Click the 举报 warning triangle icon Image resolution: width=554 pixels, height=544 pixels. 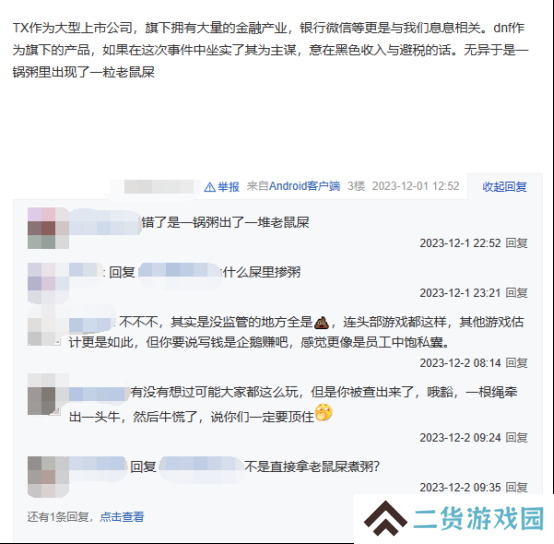point(210,187)
